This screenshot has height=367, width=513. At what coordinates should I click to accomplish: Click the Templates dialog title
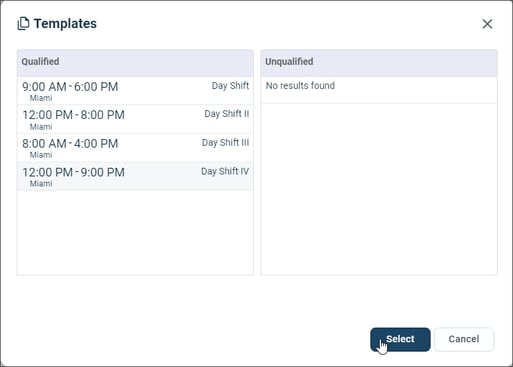[x=65, y=24]
